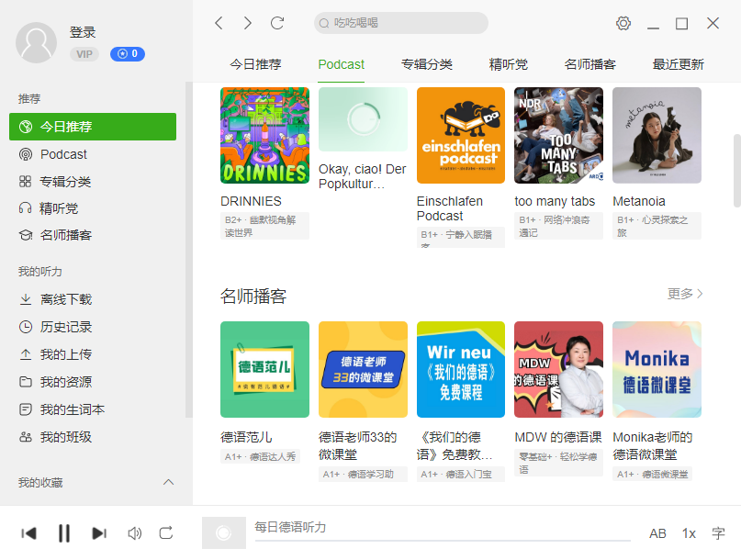Click the sidebar vertical scrollbar

click(188, 250)
